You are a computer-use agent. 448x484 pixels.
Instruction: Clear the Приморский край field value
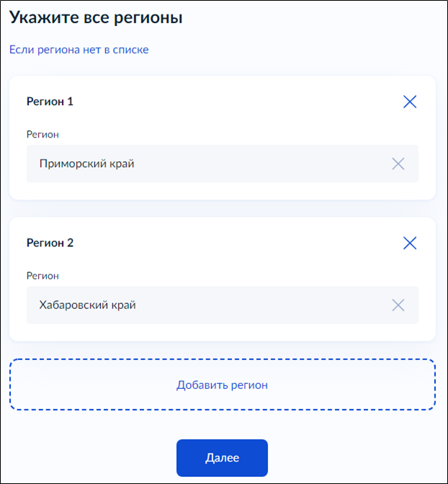tap(398, 164)
